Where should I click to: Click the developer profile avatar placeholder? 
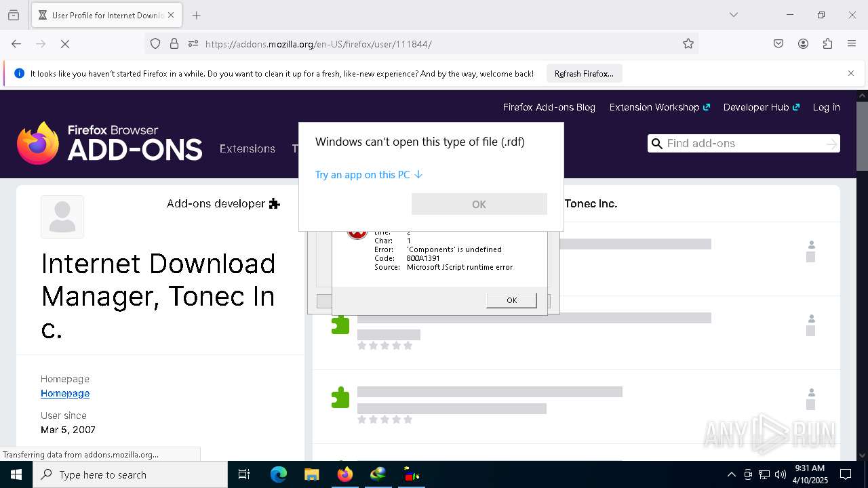pos(62,217)
